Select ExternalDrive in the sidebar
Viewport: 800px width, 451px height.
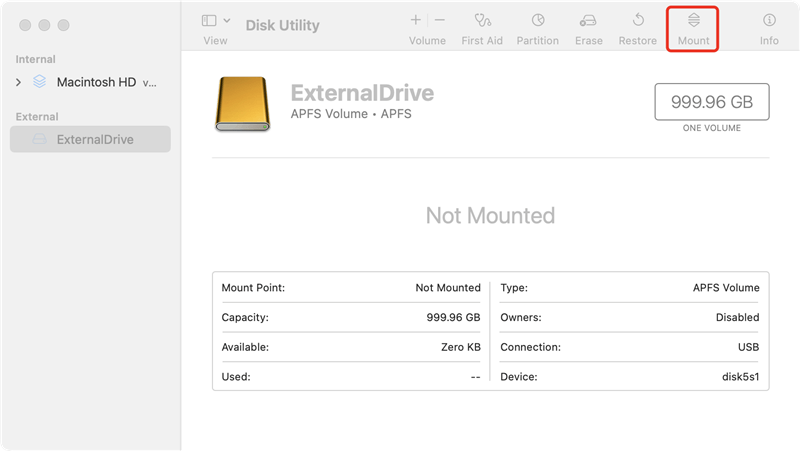(94, 139)
